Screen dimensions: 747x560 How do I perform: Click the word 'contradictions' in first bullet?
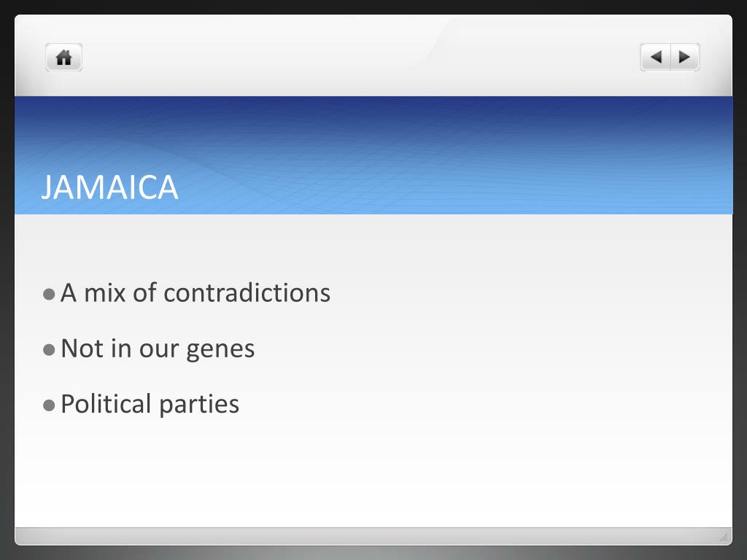(247, 292)
